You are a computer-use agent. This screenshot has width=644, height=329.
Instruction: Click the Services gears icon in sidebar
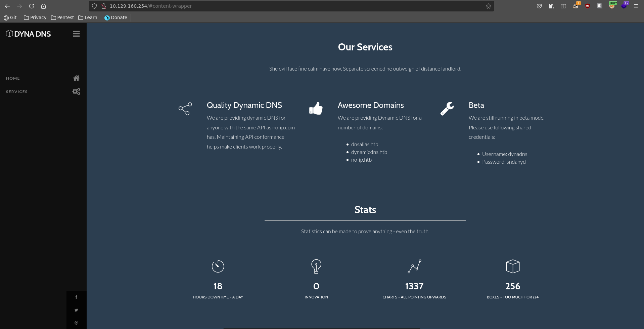click(x=76, y=91)
